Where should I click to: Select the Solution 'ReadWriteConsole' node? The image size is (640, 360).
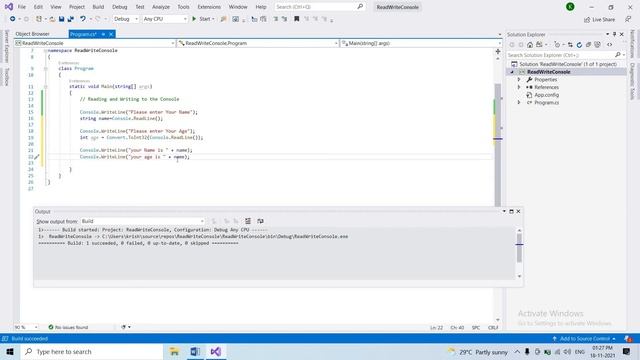click(567, 64)
